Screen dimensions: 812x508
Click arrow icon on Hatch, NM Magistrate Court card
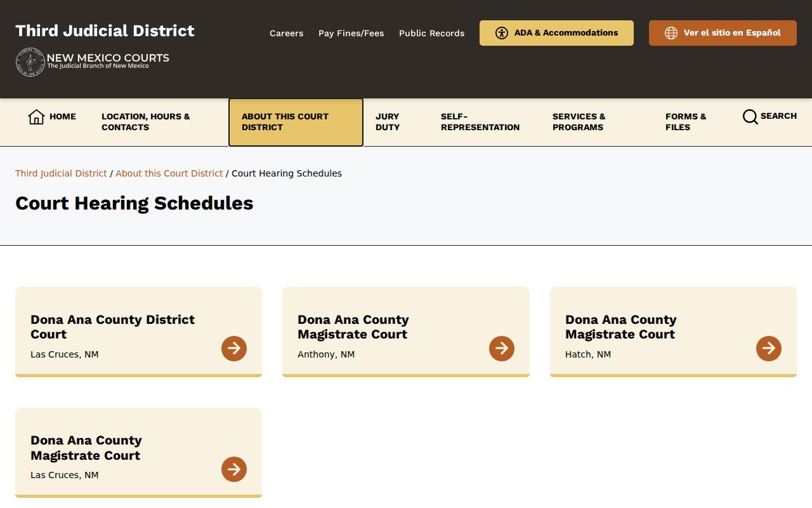(x=769, y=349)
